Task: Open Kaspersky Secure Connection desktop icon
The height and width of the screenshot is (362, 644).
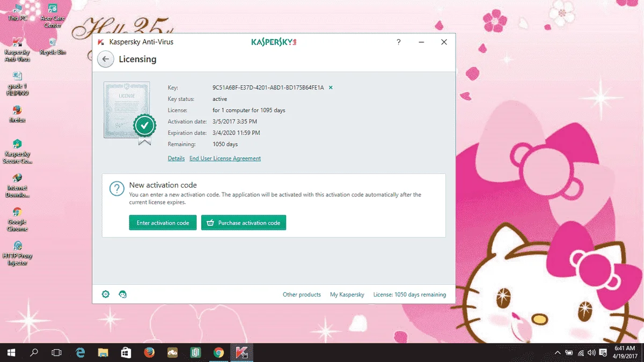Action: coord(17,151)
